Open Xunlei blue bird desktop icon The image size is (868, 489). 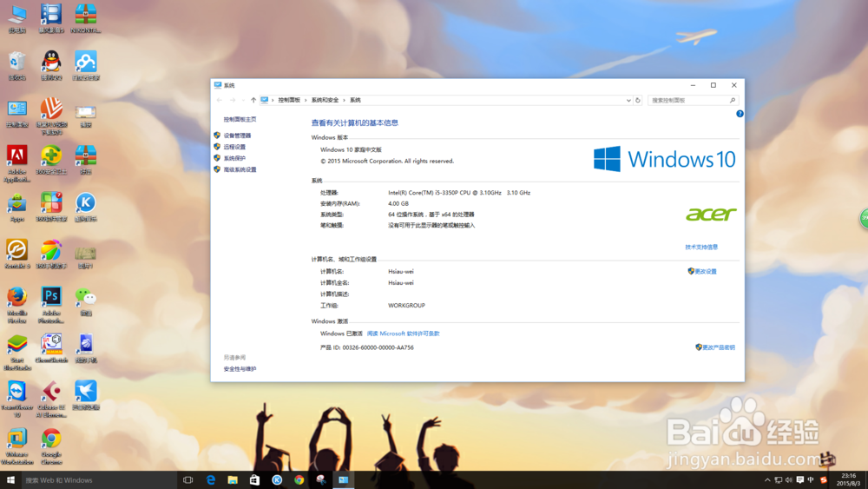click(86, 395)
